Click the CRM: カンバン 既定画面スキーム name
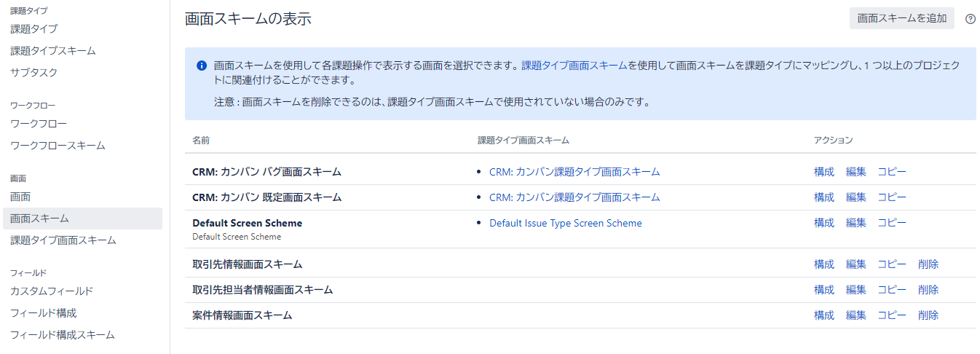Viewport: 980px width, 354px height. point(266,197)
